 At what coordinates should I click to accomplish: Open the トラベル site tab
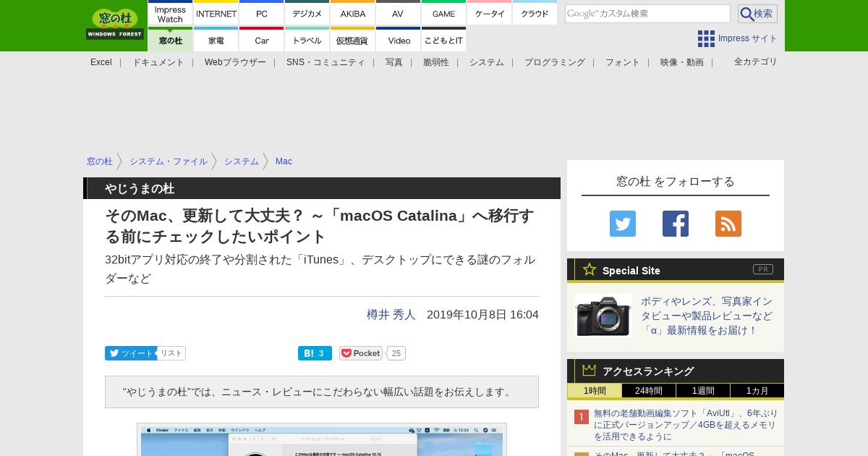point(307,40)
